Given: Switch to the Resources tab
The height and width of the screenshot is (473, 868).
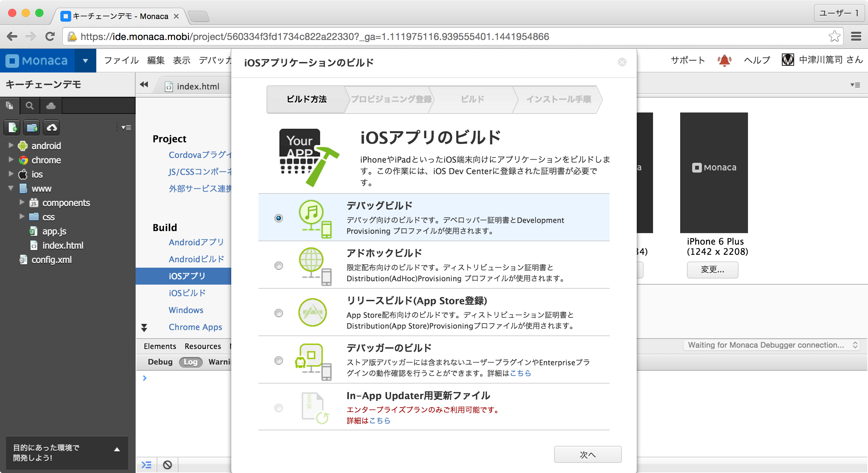Looking at the screenshot, I should (203, 346).
